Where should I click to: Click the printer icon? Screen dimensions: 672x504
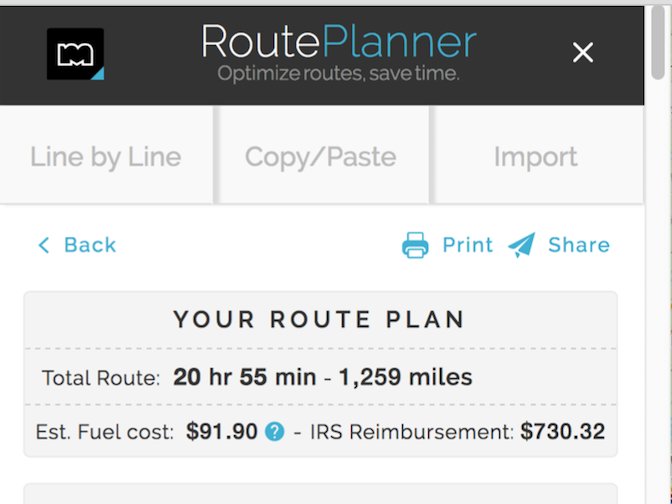(x=415, y=245)
